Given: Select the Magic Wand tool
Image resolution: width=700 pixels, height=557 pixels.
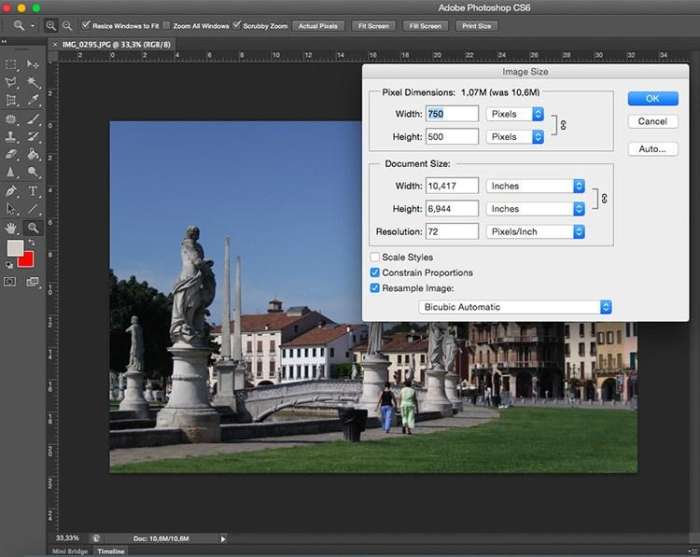Looking at the screenshot, I should 33,82.
